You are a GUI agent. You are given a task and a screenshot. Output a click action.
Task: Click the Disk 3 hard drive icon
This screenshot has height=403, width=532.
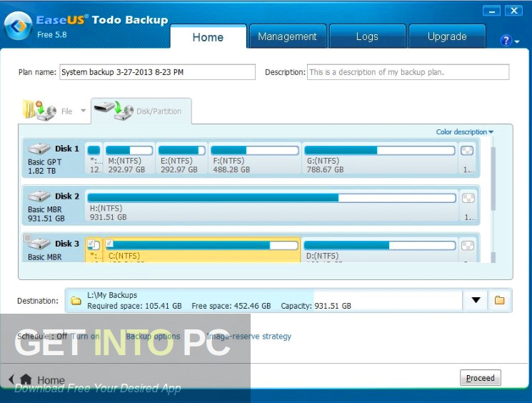click(x=39, y=244)
